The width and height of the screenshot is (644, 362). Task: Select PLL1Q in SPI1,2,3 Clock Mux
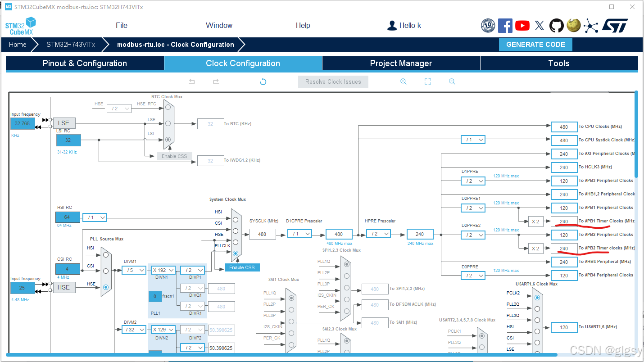pyautogui.click(x=346, y=265)
